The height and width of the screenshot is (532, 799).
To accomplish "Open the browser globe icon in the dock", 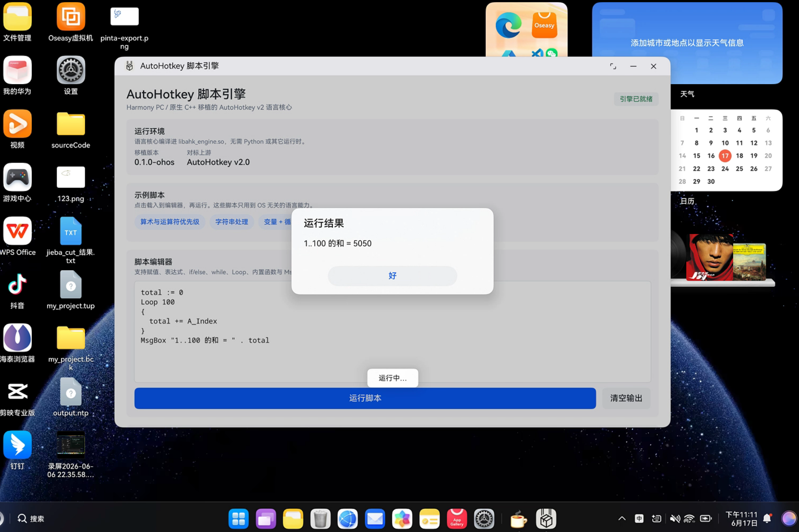I will click(x=347, y=519).
